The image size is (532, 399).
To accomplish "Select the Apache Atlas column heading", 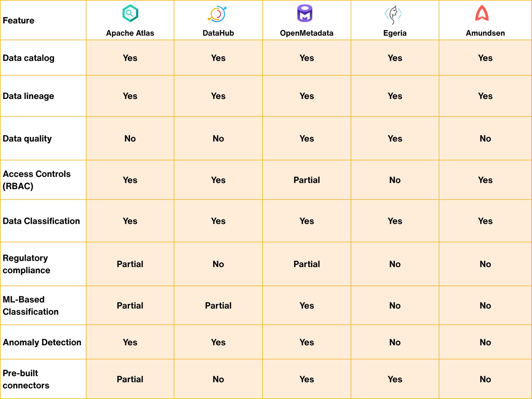I will click(x=130, y=33).
